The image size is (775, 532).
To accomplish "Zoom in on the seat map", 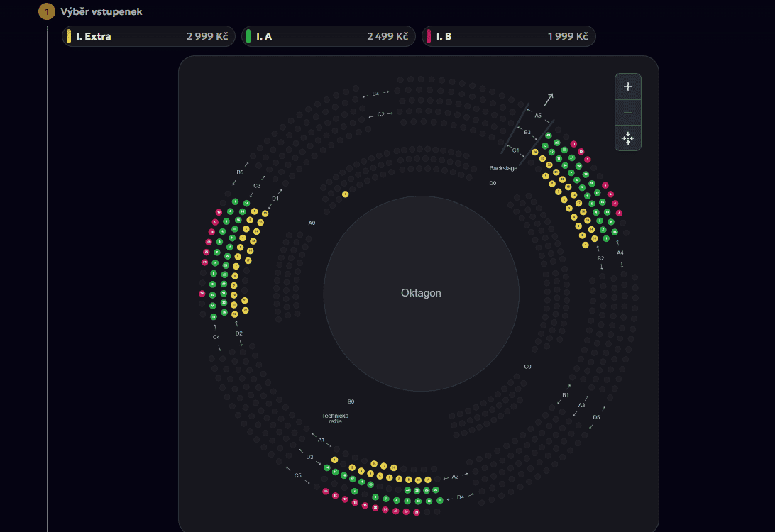I will pos(627,87).
